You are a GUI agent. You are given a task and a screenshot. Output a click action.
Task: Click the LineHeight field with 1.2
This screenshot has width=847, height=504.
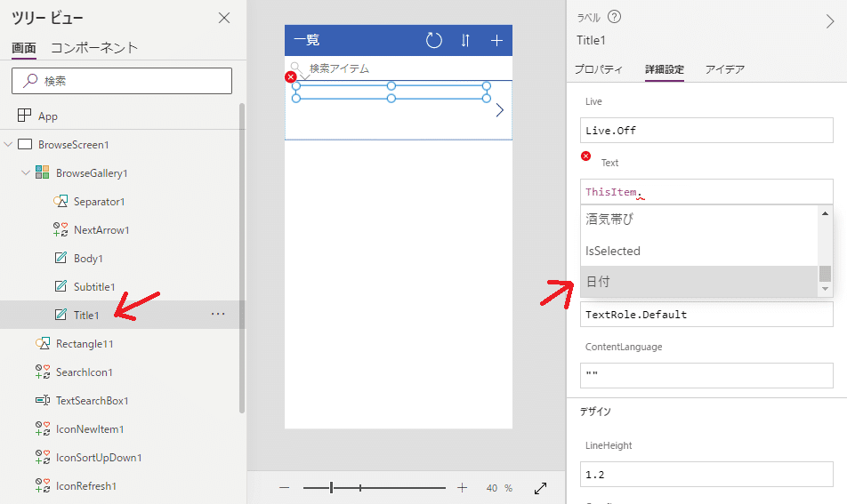coord(706,475)
